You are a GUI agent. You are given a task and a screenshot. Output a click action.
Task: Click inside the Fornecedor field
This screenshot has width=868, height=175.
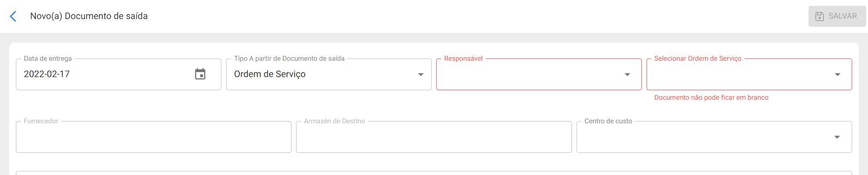coord(153,137)
